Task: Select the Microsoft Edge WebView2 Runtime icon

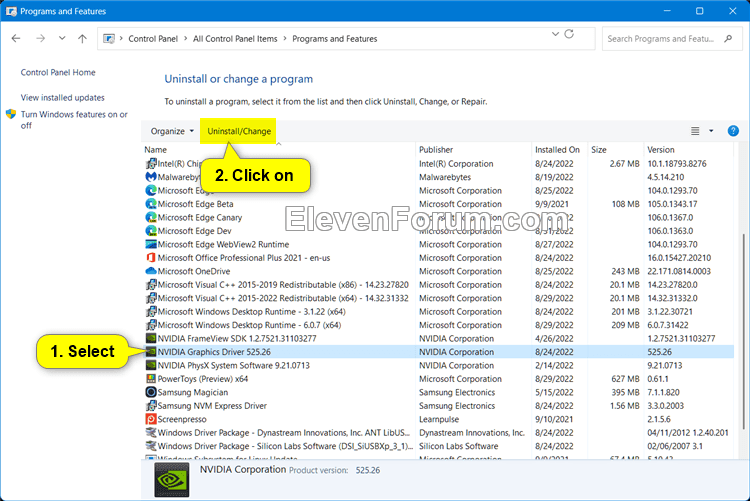Action: coord(151,244)
